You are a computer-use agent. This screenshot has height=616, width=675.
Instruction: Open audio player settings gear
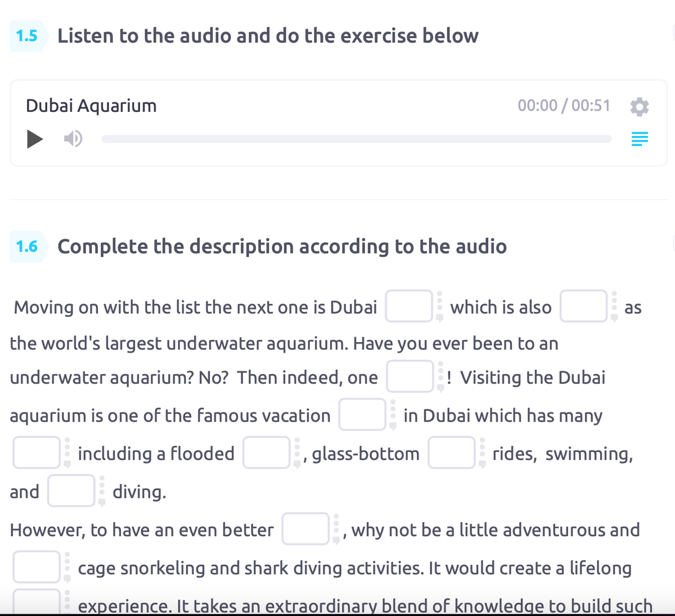coord(639,106)
